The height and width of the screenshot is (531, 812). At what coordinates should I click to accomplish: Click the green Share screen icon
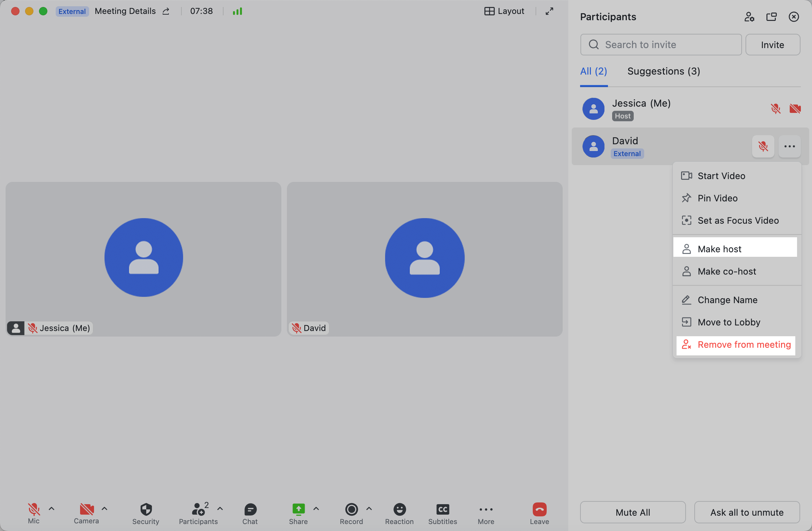[298, 510]
